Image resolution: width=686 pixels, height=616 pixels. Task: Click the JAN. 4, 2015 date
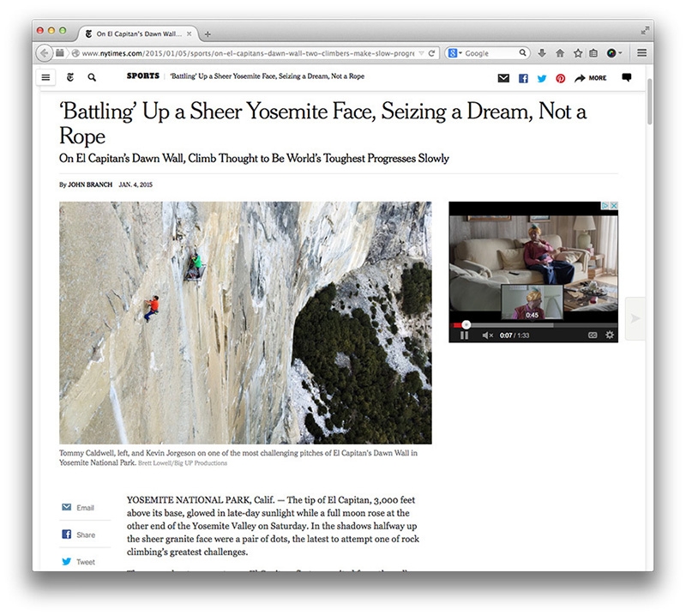(x=135, y=184)
